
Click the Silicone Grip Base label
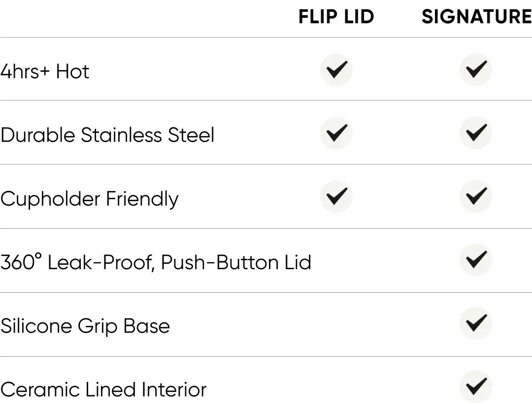tap(85, 326)
